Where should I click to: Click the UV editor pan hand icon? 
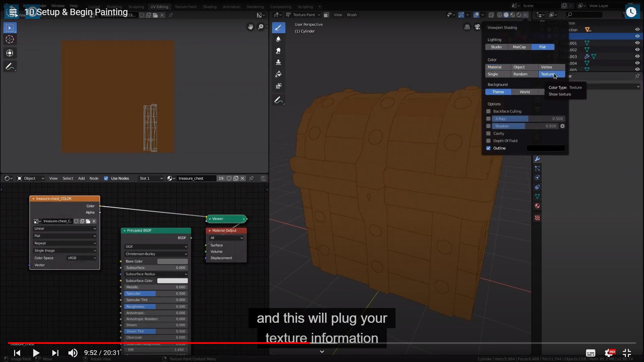tap(251, 27)
